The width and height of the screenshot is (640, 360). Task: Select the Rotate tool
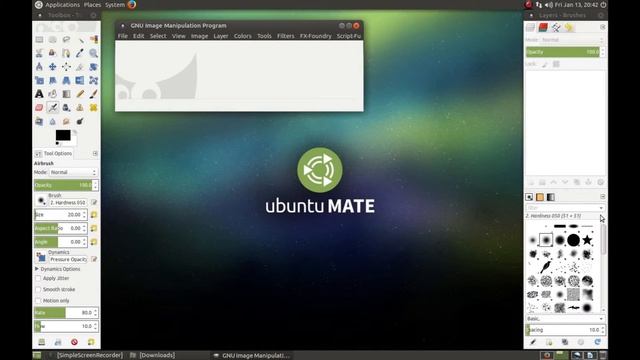93,67
